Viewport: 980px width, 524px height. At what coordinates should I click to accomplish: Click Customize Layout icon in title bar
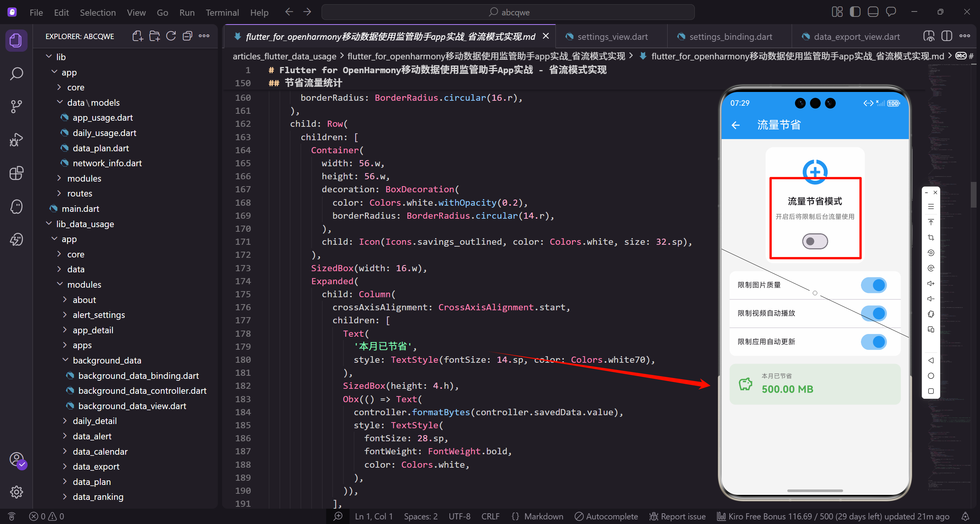837,12
